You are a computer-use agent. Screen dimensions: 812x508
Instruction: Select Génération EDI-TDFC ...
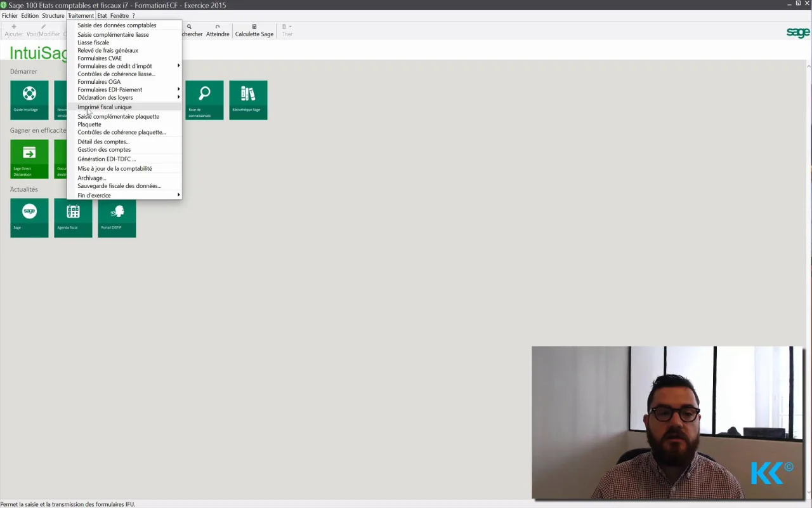click(124, 159)
